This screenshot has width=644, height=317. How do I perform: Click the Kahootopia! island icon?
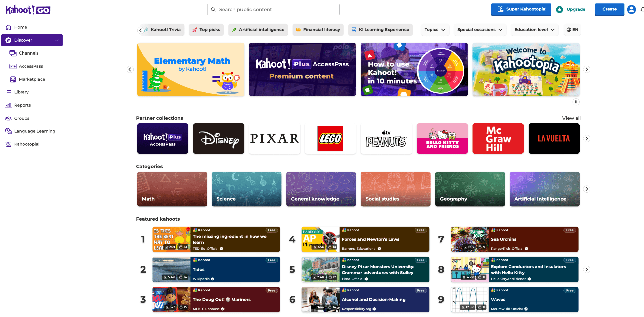[8, 144]
